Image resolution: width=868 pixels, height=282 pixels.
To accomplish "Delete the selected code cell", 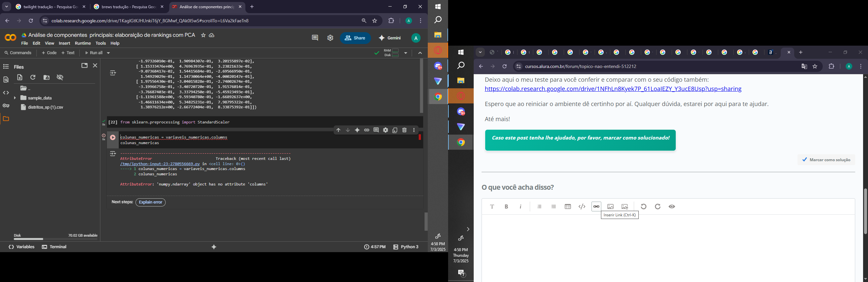I will point(404,130).
